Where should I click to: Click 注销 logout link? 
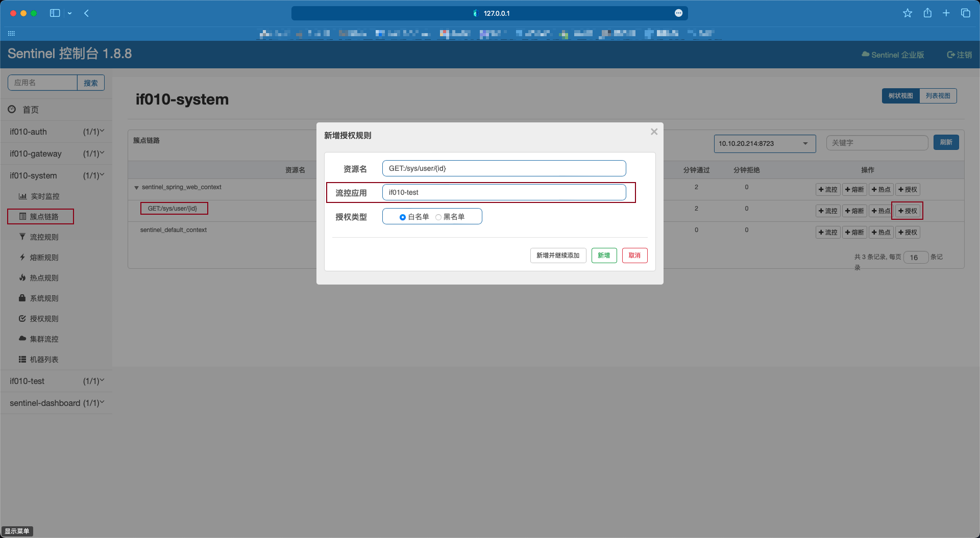[x=959, y=55]
